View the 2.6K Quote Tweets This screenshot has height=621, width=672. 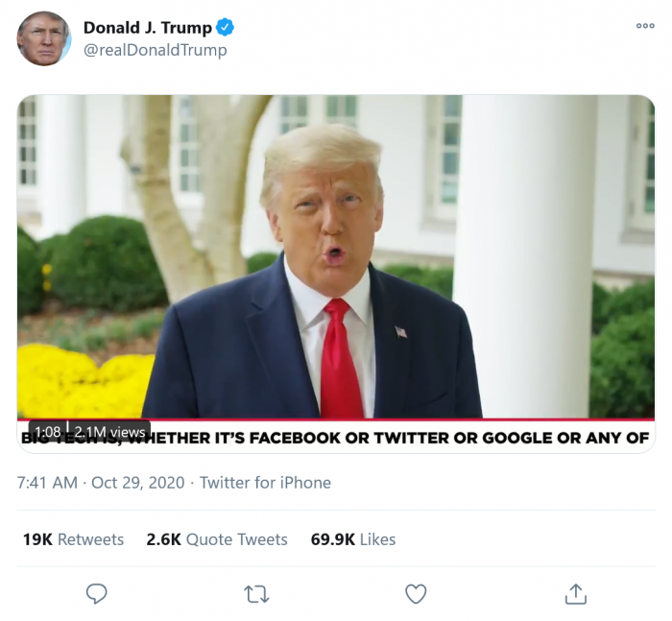tap(217, 539)
